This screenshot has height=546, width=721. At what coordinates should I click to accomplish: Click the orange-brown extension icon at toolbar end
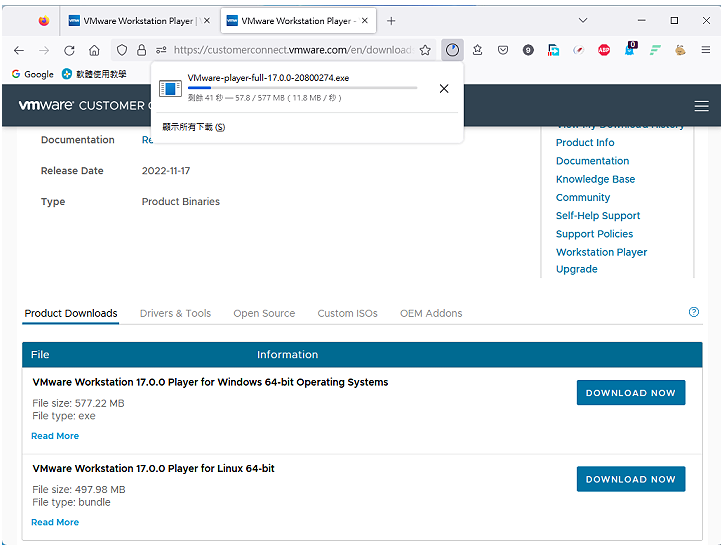click(680, 50)
